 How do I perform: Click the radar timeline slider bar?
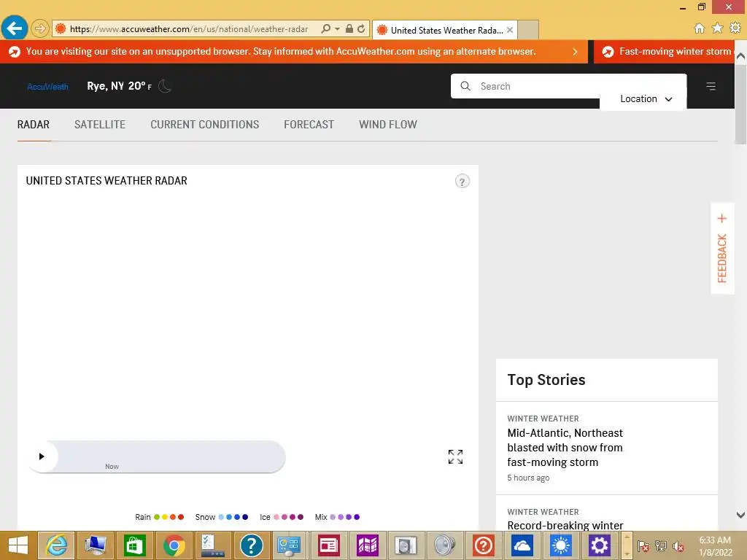156,456
